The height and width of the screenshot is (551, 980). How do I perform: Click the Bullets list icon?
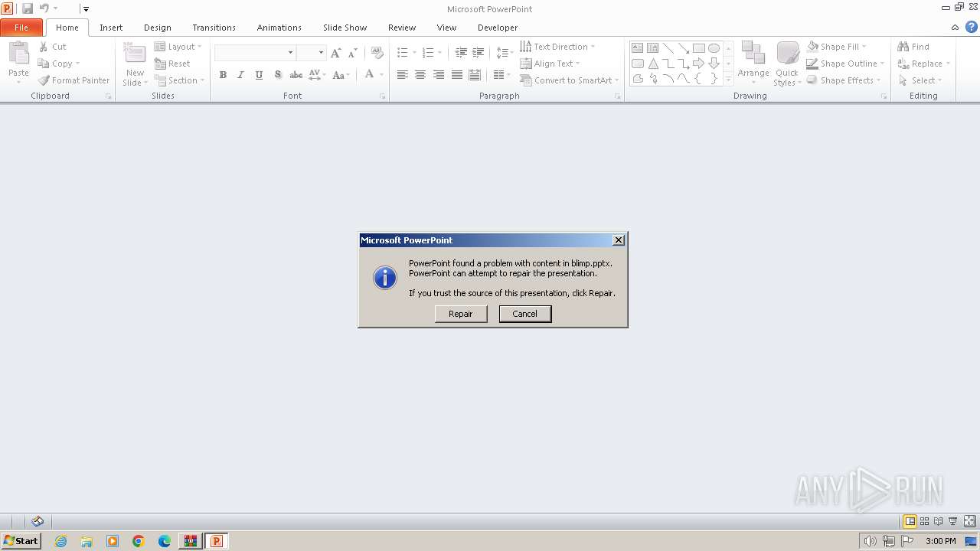tap(403, 53)
